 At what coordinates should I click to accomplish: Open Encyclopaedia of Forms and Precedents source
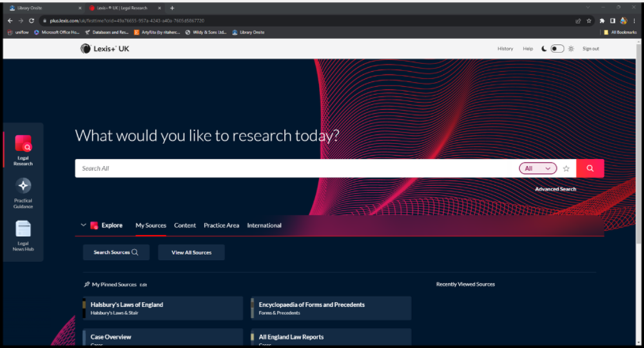(331, 308)
